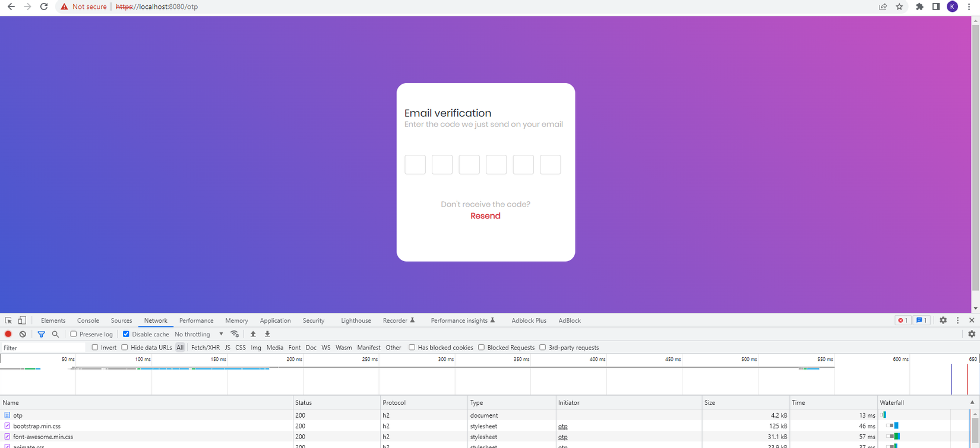Open the otp initiator link for font-awesome.min.css
Viewport: 980px width, 448px height.
(562, 437)
